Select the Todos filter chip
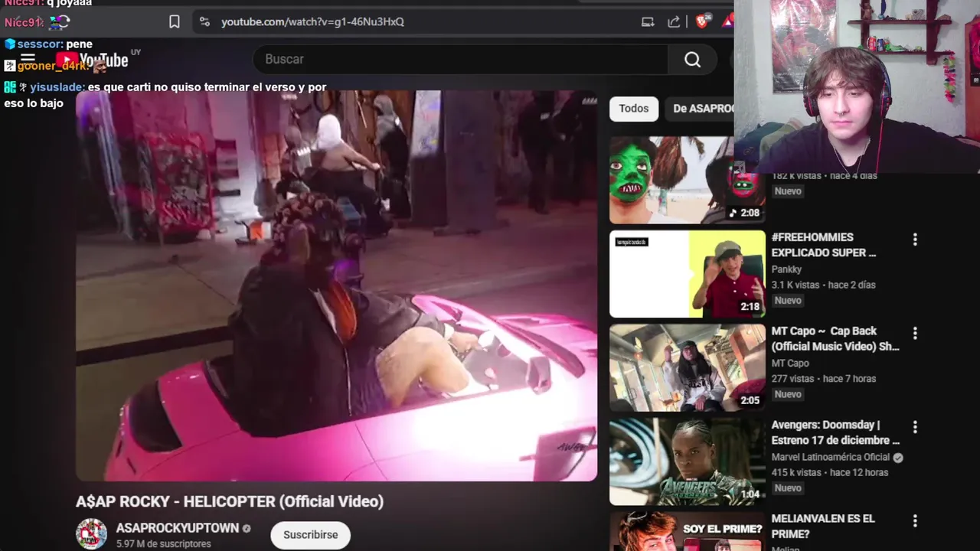 point(633,109)
